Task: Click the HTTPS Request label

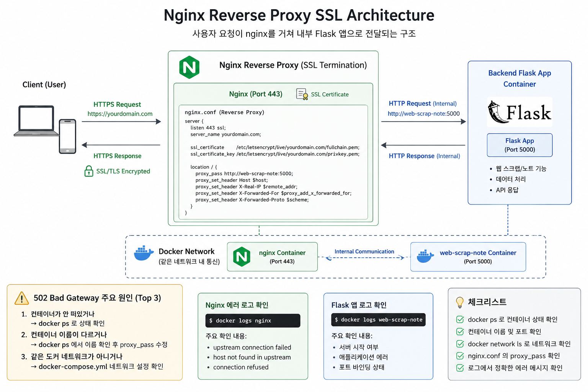Action: (117, 105)
